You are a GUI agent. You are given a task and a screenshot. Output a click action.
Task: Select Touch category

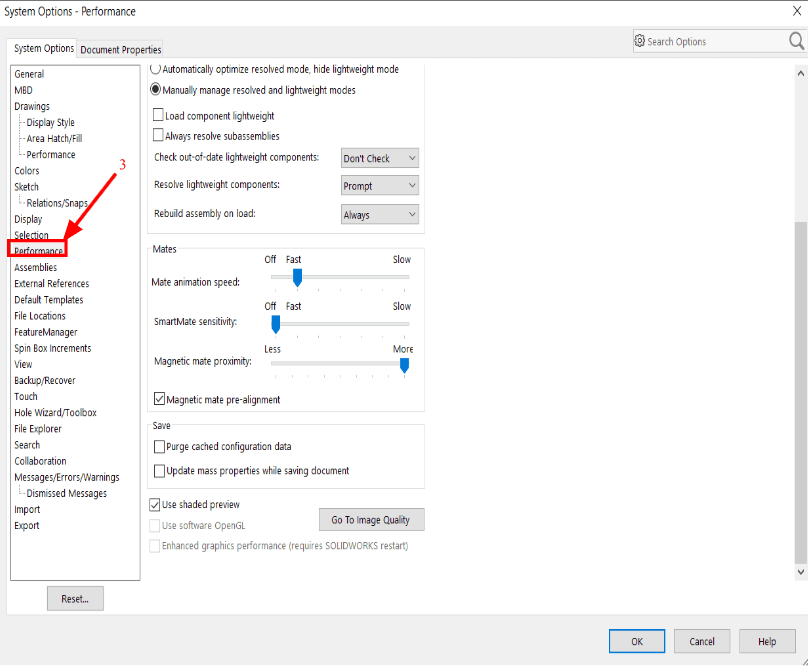(26, 396)
